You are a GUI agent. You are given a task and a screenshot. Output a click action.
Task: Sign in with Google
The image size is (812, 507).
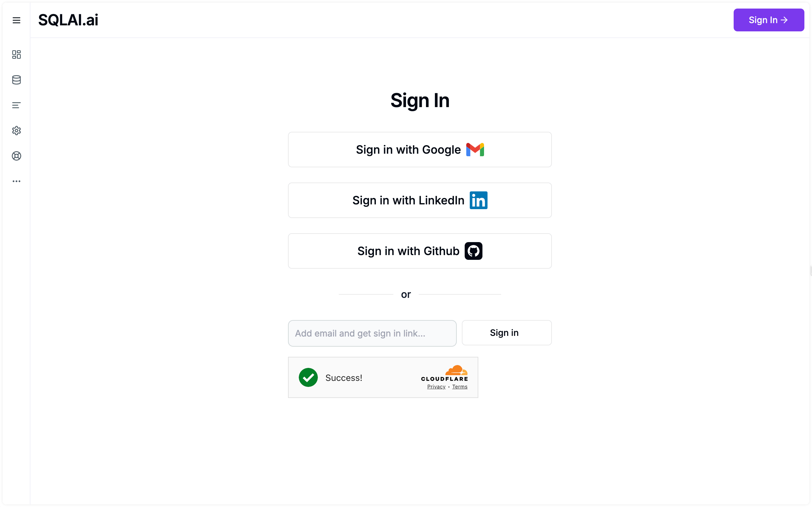point(420,150)
